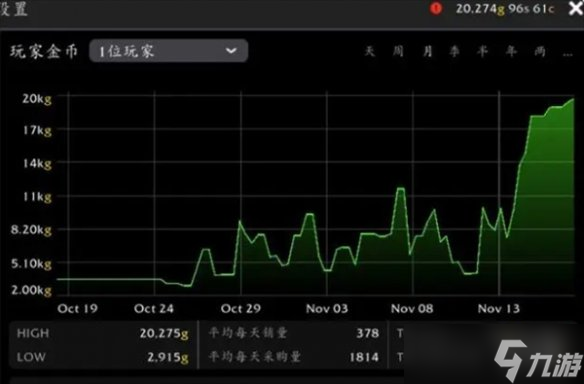
Task: Click the 14kg axis label
Action: [x=37, y=163]
